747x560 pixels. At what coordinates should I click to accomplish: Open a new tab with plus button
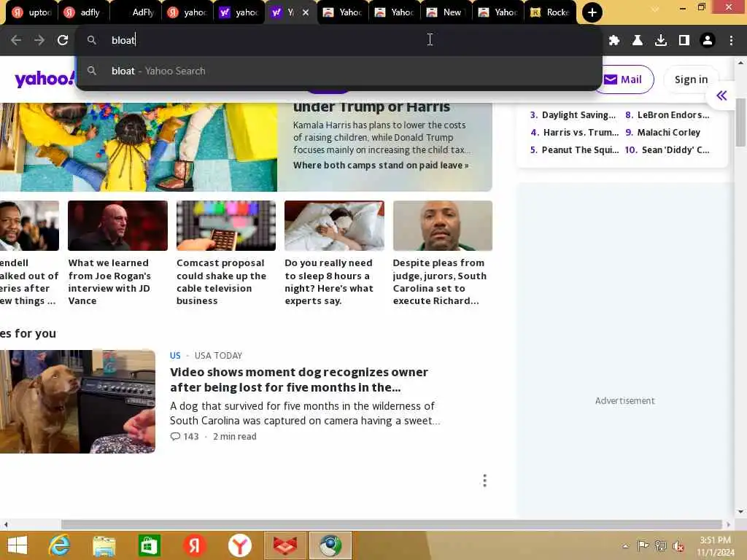click(x=592, y=12)
